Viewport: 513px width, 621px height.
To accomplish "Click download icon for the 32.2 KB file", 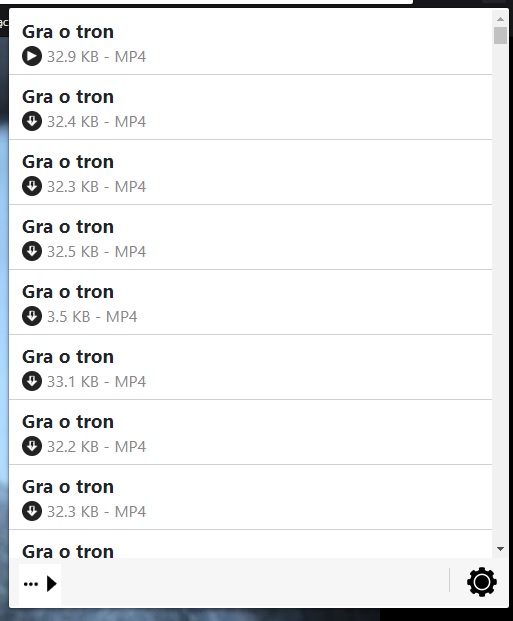I will (x=32, y=446).
